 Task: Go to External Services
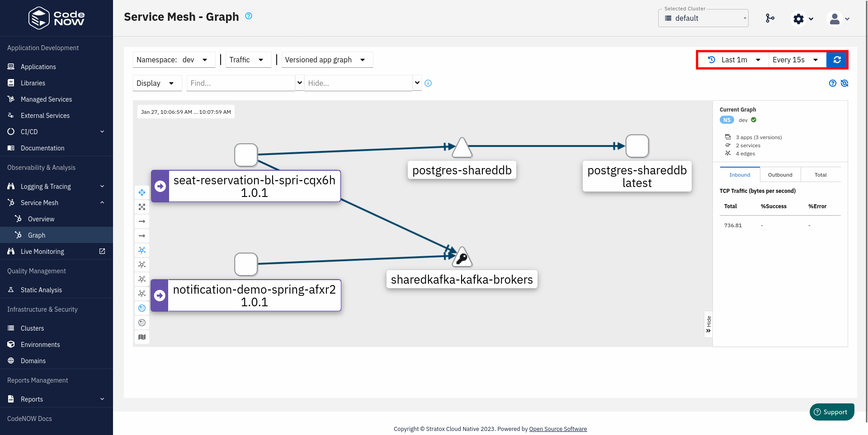pyautogui.click(x=57, y=115)
